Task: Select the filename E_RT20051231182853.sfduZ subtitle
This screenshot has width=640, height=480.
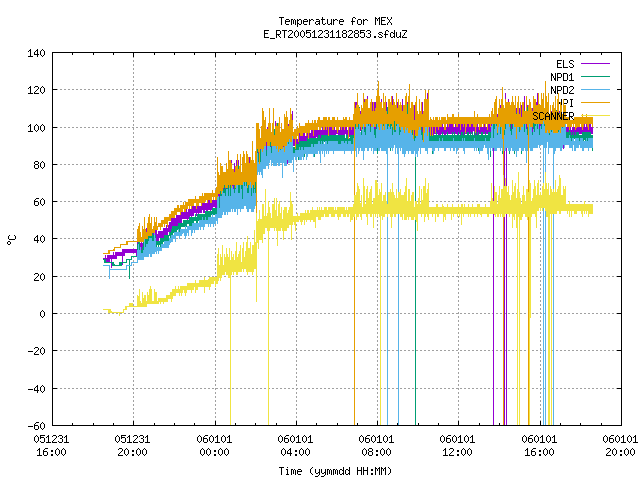Action: (x=335, y=34)
